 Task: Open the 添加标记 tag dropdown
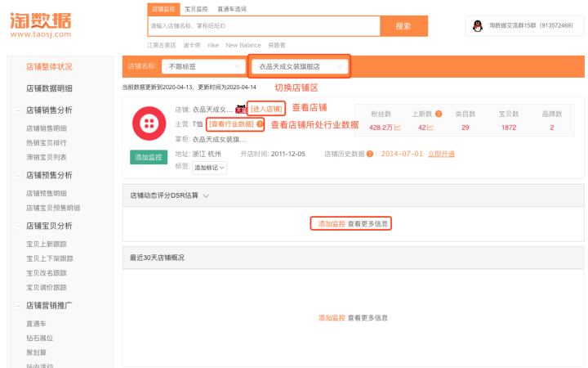(x=209, y=168)
